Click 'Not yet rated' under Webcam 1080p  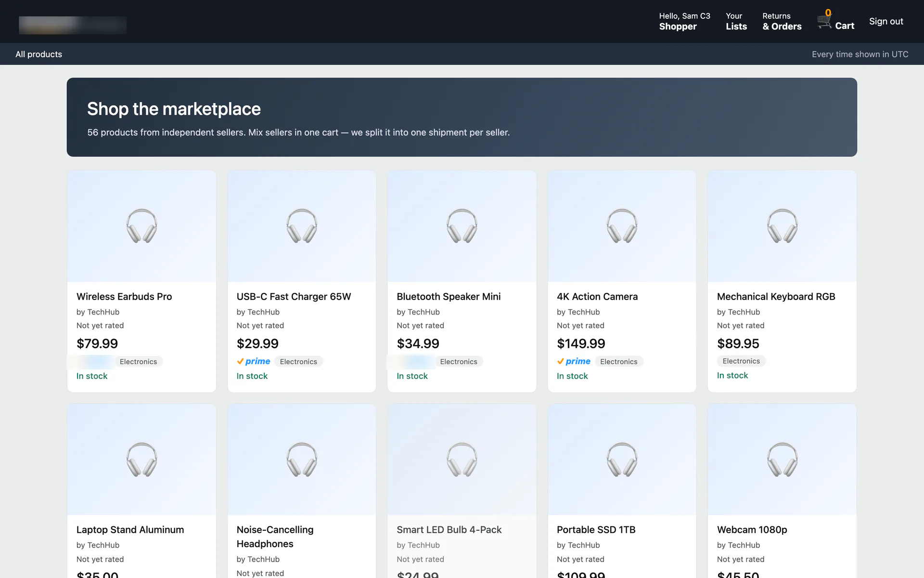[741, 559]
